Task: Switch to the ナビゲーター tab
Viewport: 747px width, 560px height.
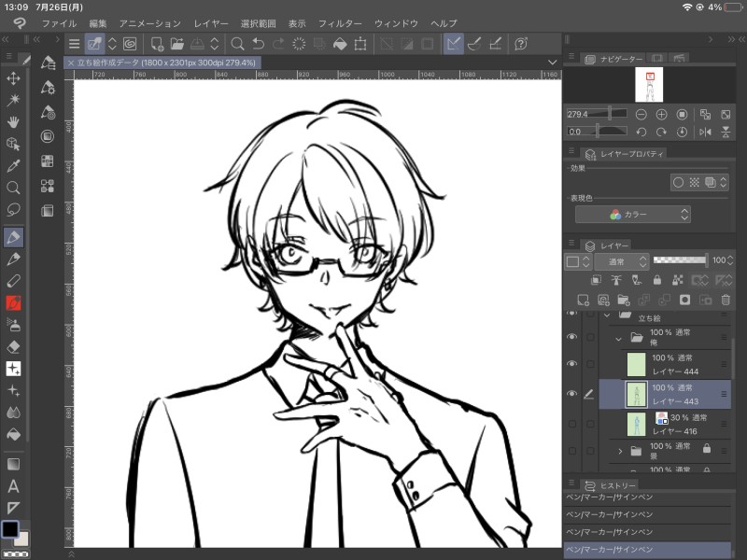Action: [x=614, y=59]
